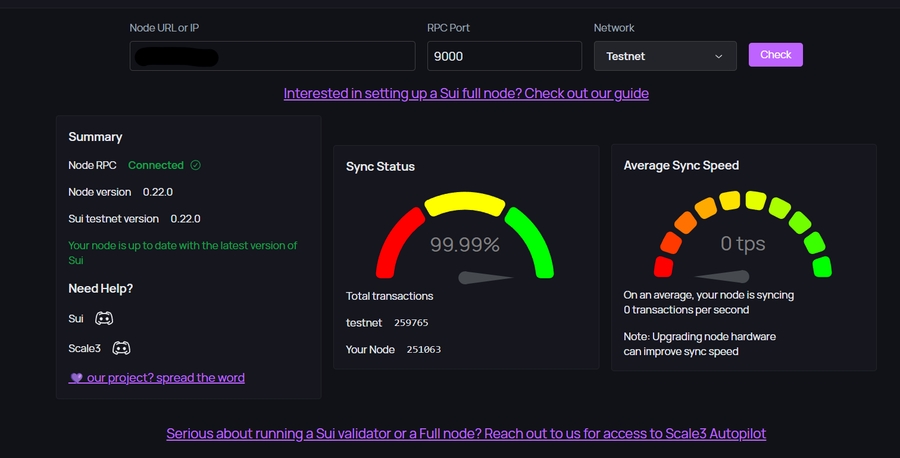Click the Sync Status gauge needle
900x458 pixels.
[486, 277]
